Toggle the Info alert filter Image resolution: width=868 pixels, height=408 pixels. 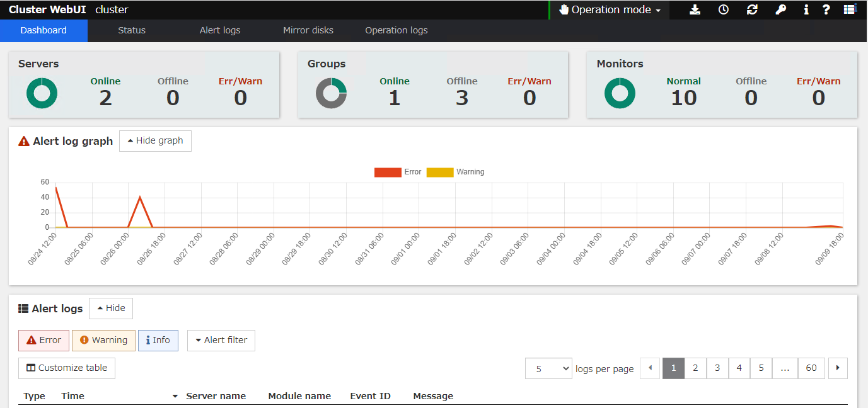pyautogui.click(x=158, y=340)
